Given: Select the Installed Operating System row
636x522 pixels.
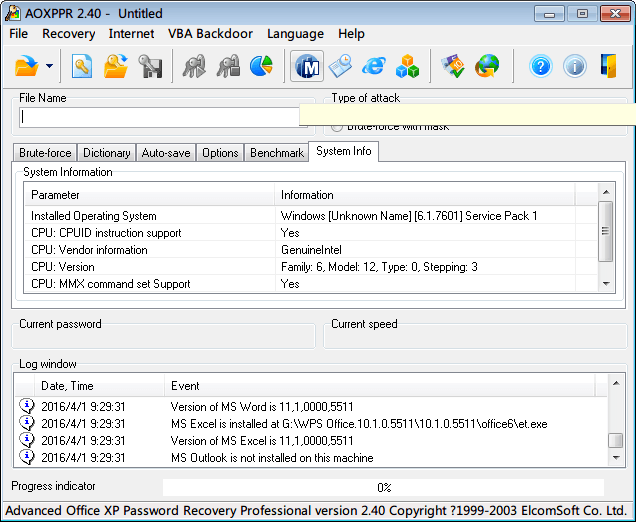Looking at the screenshot, I should [311, 216].
